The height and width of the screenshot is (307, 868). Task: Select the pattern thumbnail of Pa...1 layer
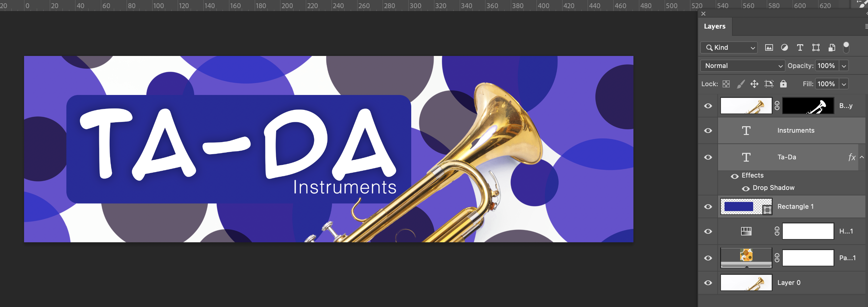pos(746,258)
